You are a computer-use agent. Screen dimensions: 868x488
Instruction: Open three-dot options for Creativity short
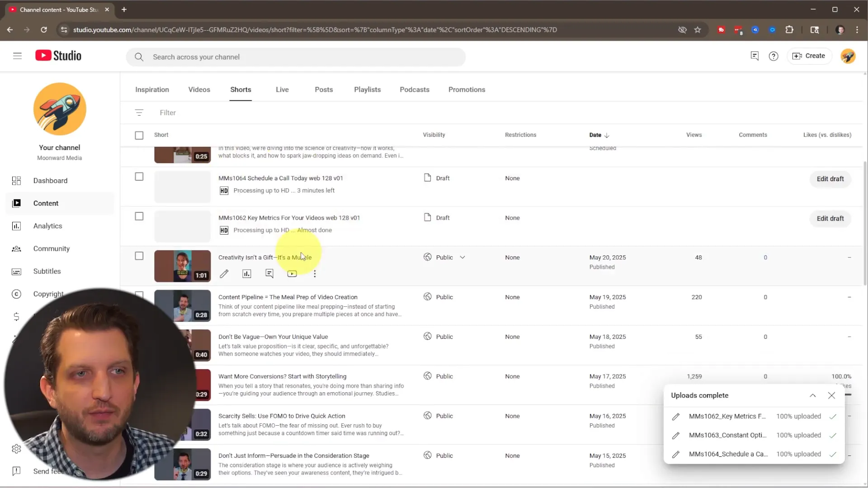(315, 274)
